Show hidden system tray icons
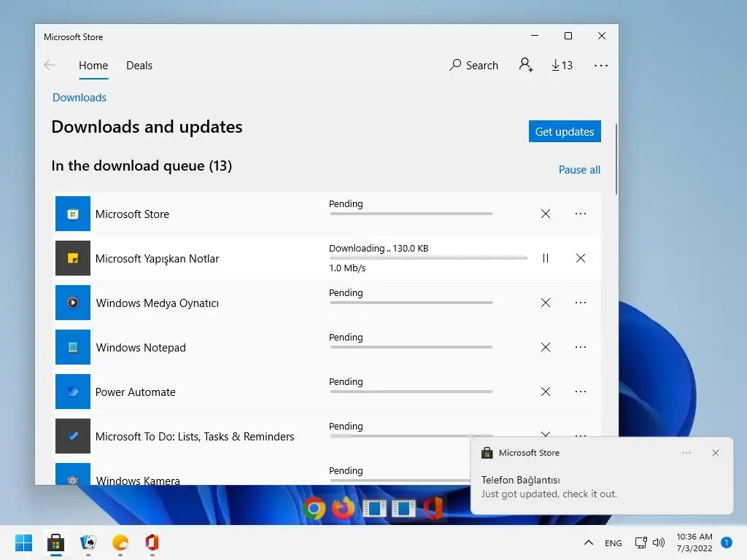This screenshot has height=560, width=747. click(x=589, y=542)
